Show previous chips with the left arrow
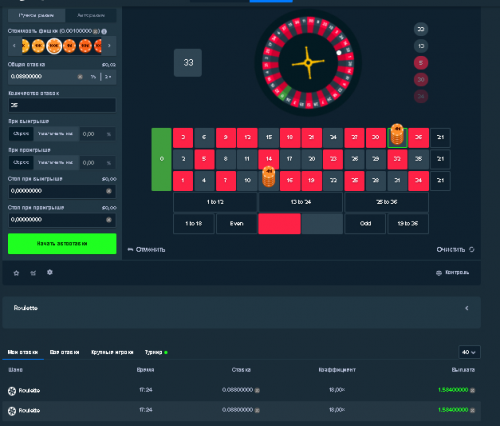 pyautogui.click(x=14, y=46)
